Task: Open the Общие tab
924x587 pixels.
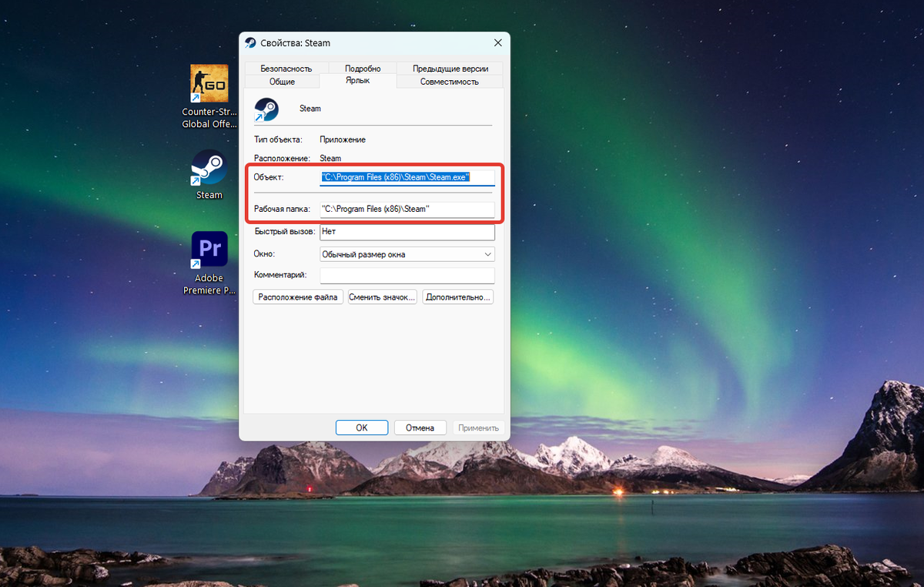Action: tap(282, 82)
